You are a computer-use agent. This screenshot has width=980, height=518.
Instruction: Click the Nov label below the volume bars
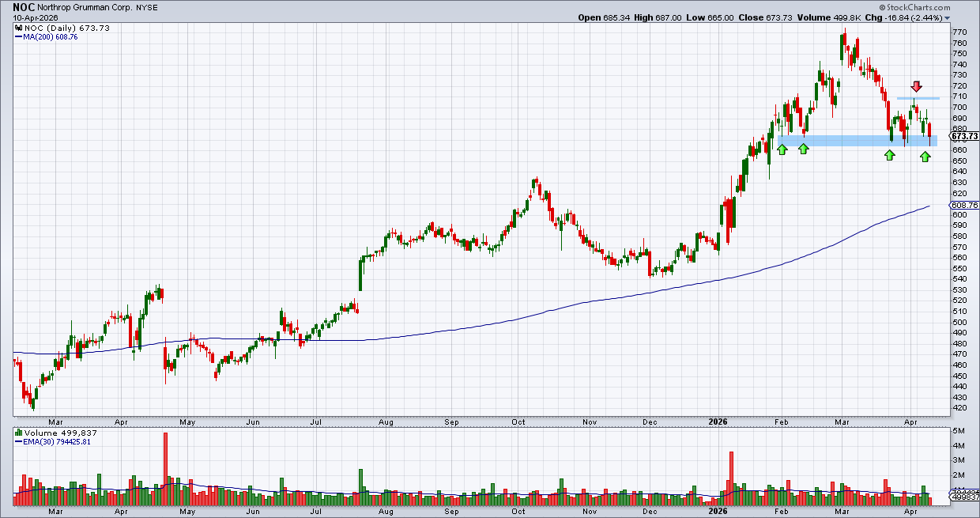point(590,512)
